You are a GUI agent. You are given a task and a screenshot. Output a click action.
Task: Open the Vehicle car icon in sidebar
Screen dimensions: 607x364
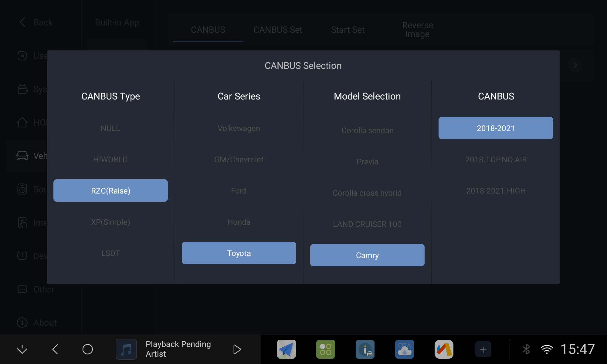(x=22, y=156)
